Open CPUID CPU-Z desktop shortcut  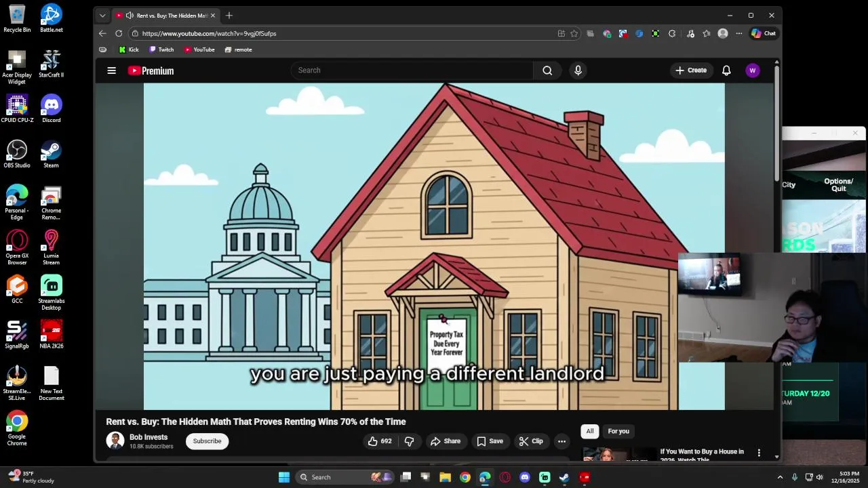coord(17,108)
